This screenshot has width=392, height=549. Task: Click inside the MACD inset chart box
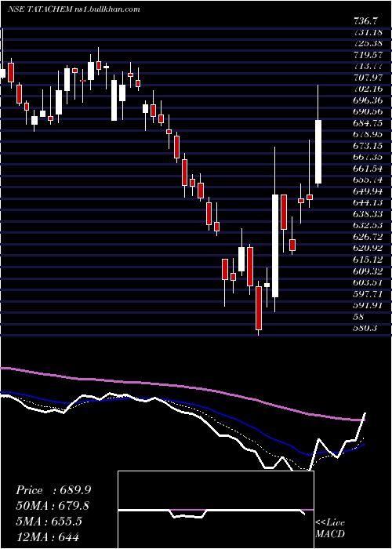tap(216, 510)
